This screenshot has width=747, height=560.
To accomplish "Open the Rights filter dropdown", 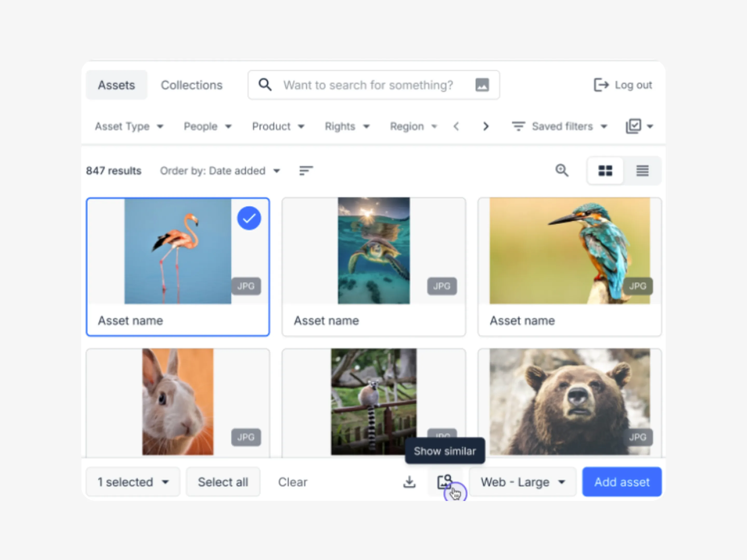I will [347, 126].
